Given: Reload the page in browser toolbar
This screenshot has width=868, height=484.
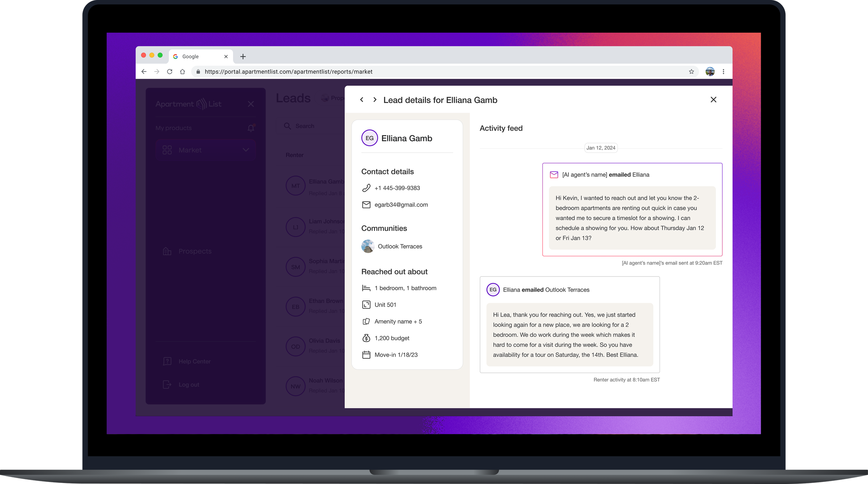Looking at the screenshot, I should [169, 72].
